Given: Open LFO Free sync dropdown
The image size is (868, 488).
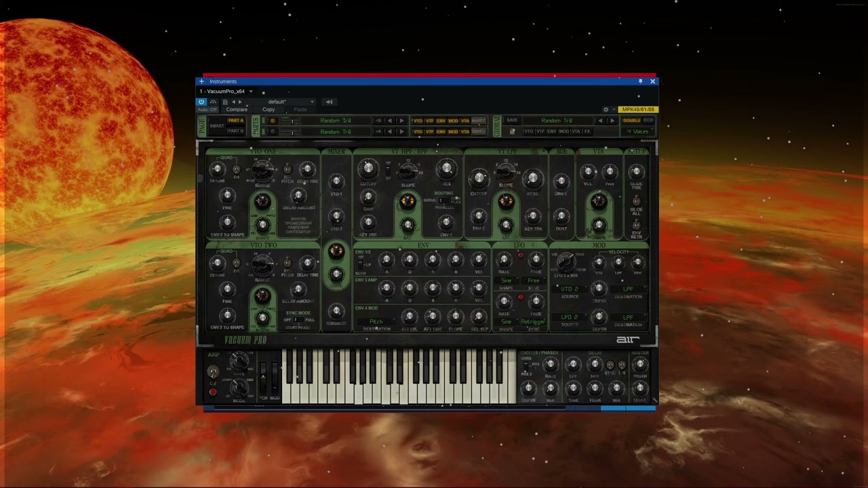Looking at the screenshot, I should pos(534,281).
